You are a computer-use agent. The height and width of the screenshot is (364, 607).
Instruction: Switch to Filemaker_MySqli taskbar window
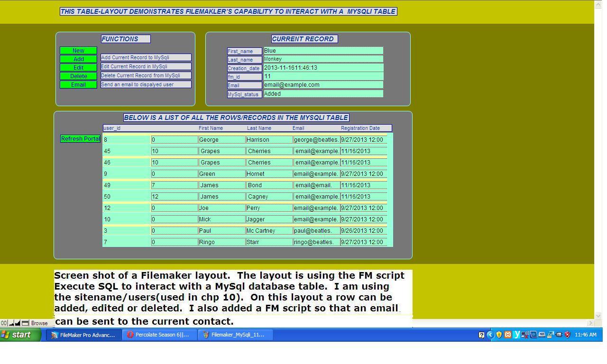pos(235,335)
